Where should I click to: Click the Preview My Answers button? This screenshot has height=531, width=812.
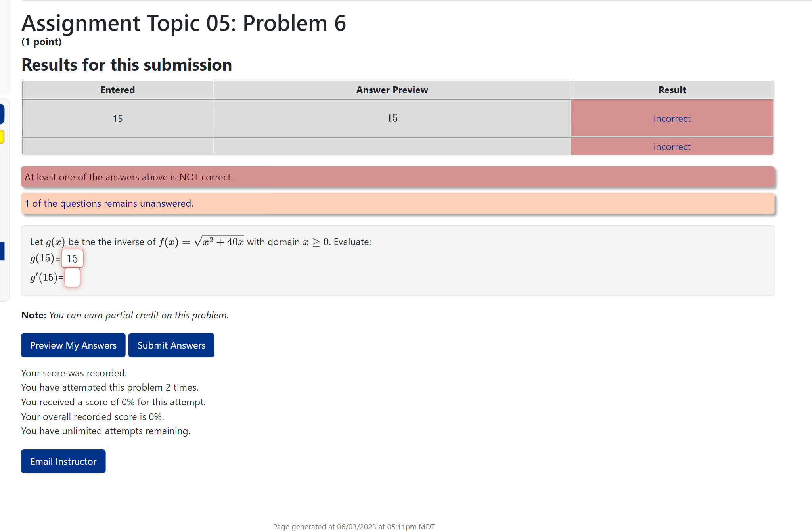(x=73, y=345)
